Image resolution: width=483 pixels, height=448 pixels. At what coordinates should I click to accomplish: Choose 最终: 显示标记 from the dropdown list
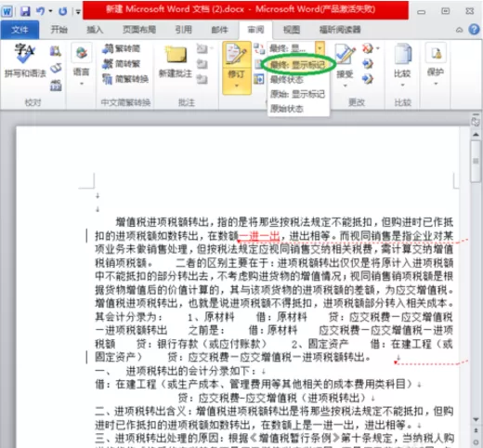297,65
